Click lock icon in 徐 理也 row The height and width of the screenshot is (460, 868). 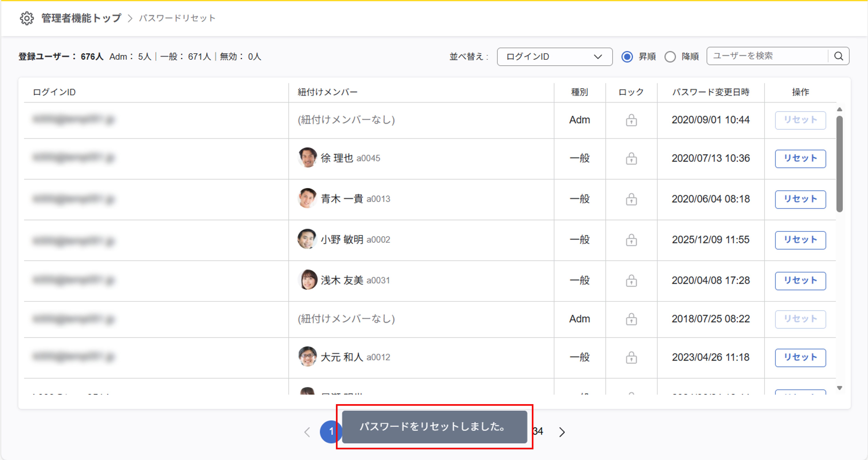tap(631, 158)
